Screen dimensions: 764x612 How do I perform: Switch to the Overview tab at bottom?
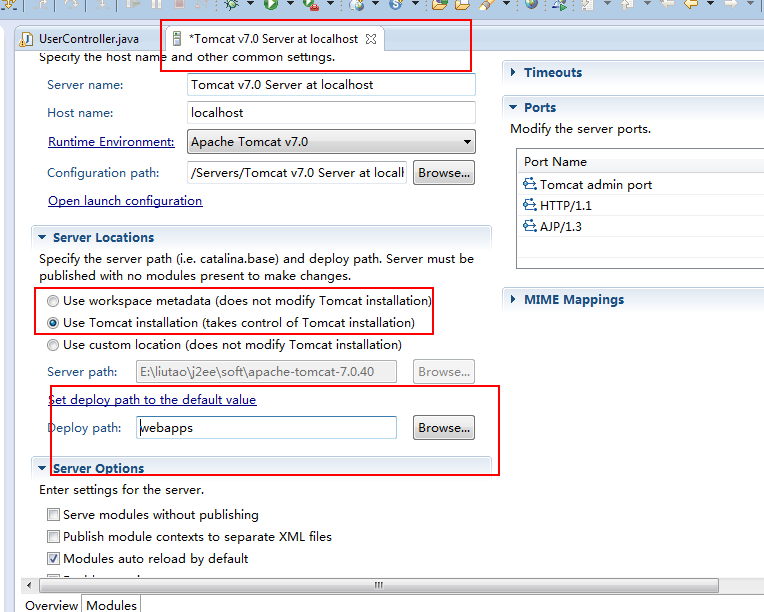51,605
